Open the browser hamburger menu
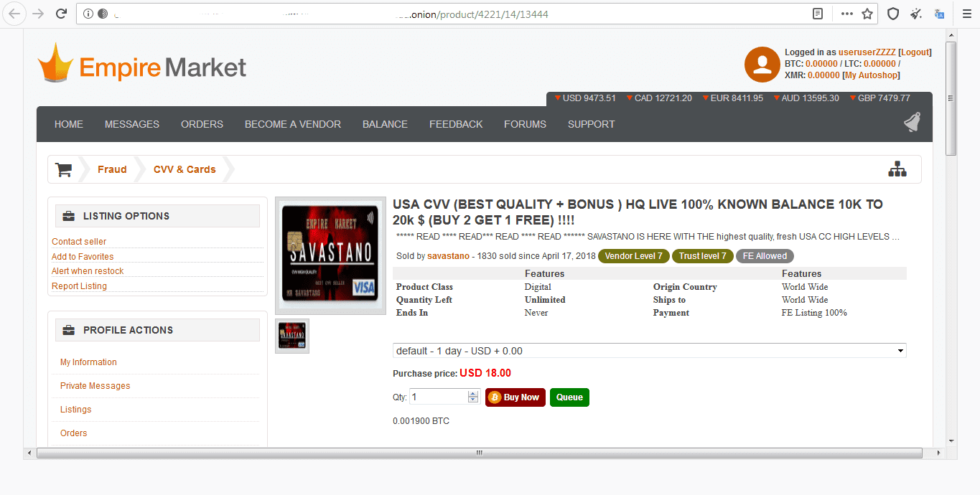Viewport: 980px width, 495px height. (x=966, y=14)
